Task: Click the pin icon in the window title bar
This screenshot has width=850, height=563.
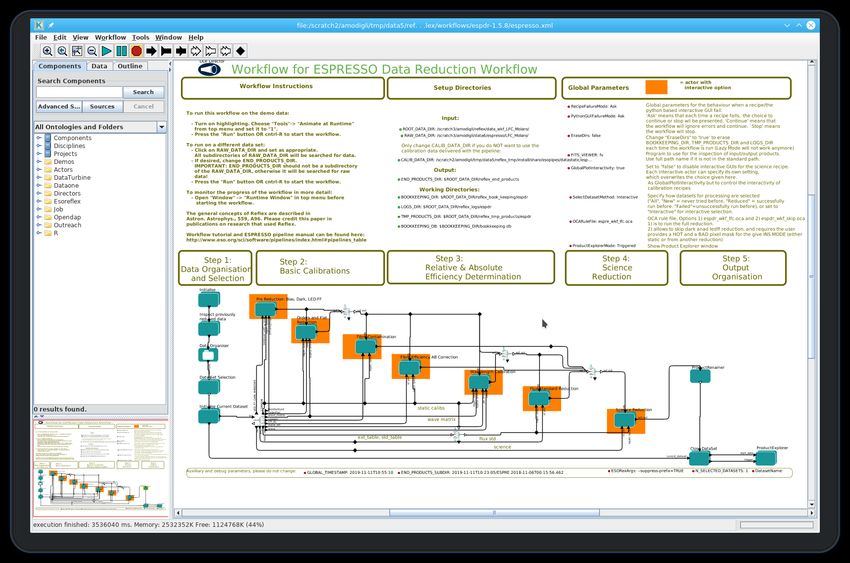Action: point(51,25)
